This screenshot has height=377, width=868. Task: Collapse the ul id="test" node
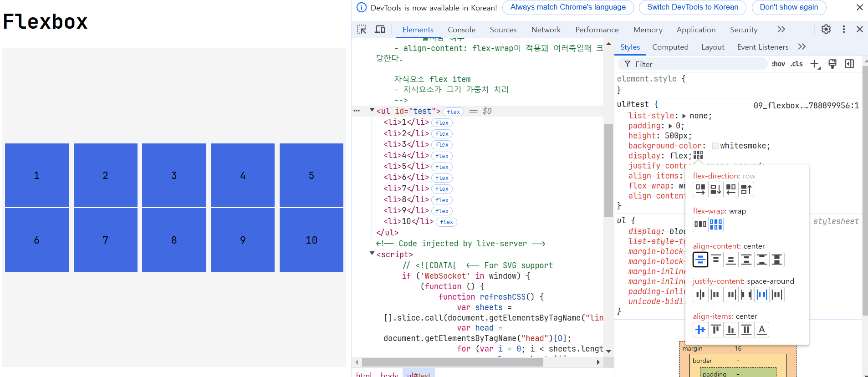[x=372, y=110]
